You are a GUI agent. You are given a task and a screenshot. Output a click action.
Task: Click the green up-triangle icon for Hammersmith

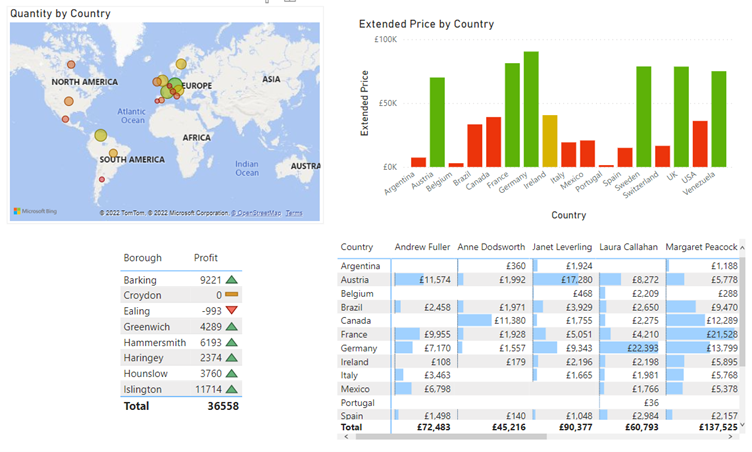(232, 343)
